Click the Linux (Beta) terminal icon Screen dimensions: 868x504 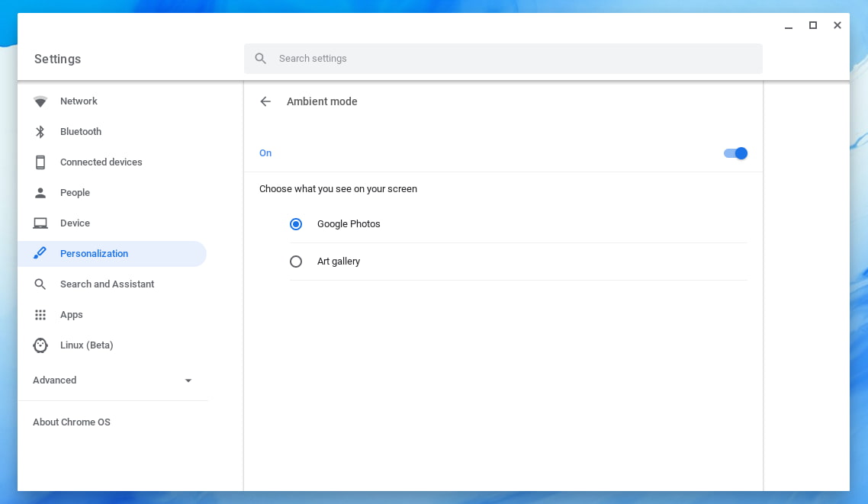pyautogui.click(x=40, y=345)
